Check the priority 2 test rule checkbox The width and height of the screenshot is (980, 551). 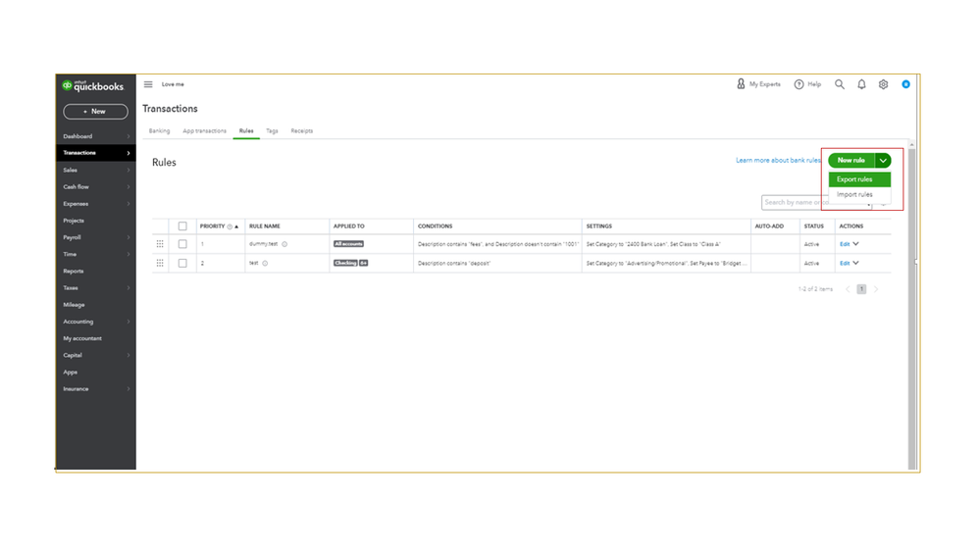tap(182, 263)
